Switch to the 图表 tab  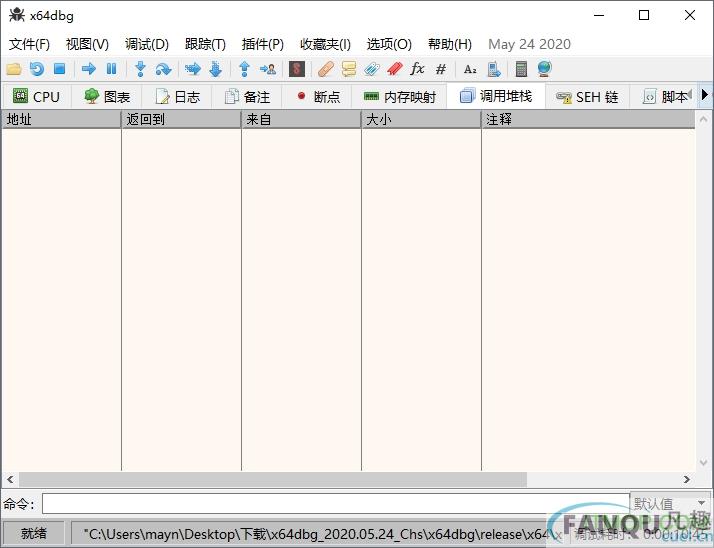[x=107, y=97]
